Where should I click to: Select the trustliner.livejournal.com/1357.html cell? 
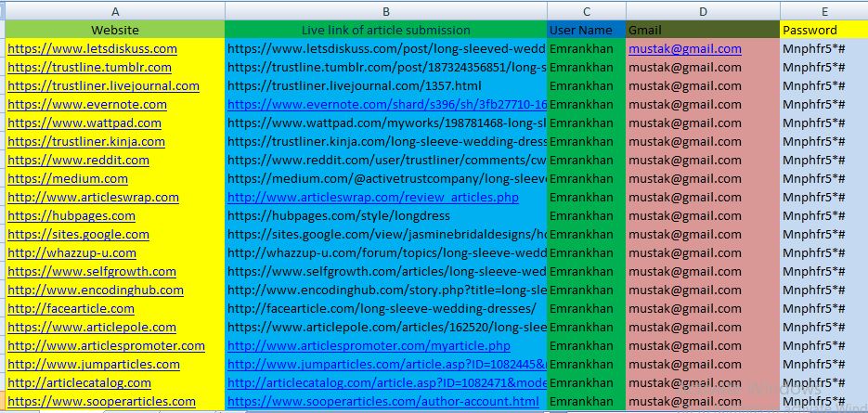coord(386,85)
